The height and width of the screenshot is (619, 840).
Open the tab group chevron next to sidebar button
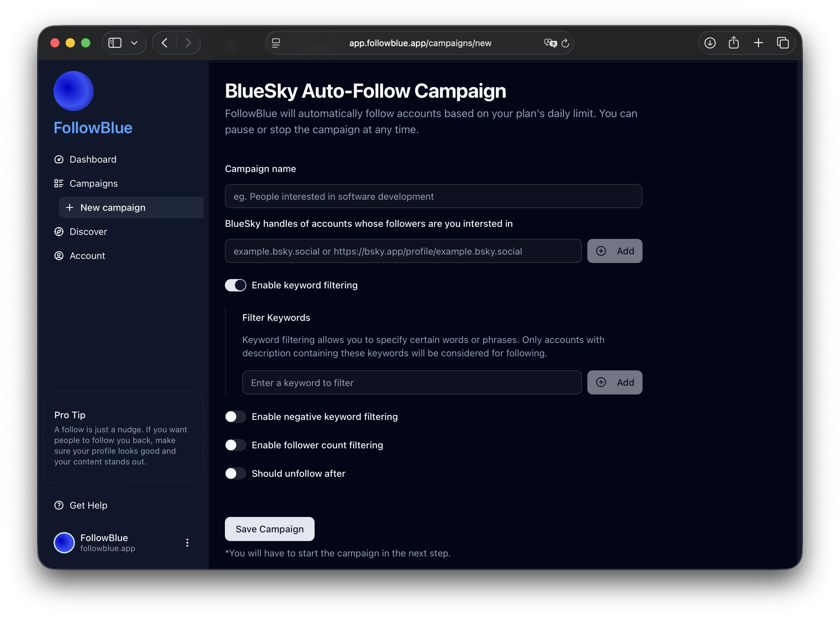[135, 43]
